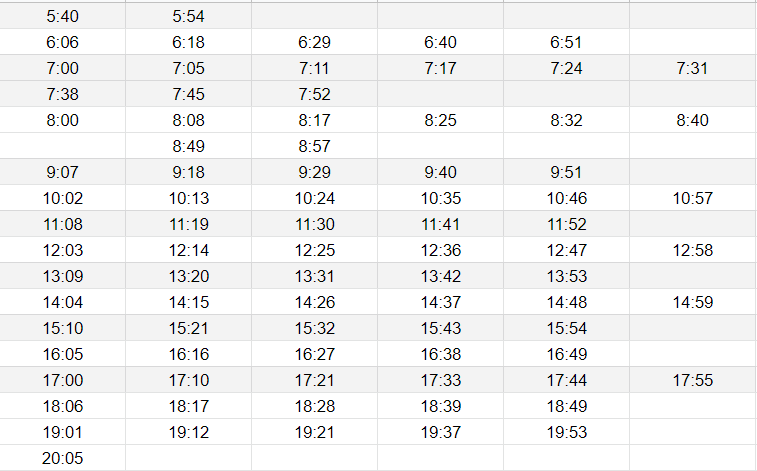Select the 17:55 cell
The width and height of the screenshot is (757, 471).
point(693,381)
